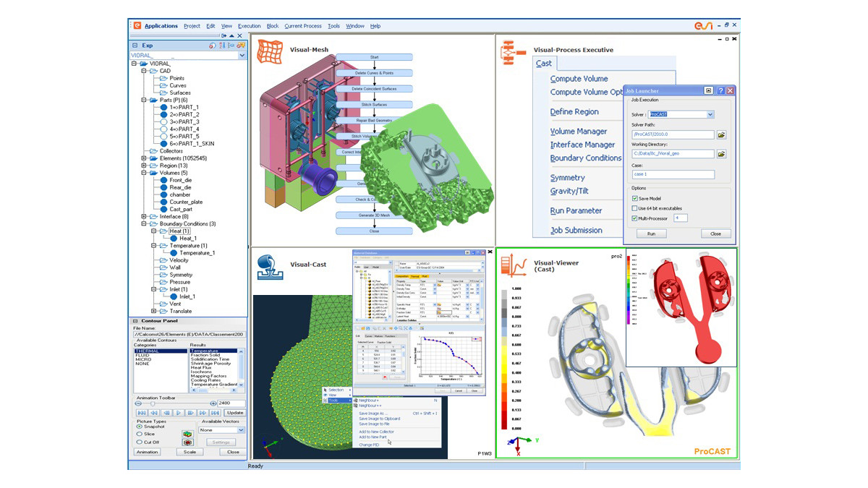The image size is (868, 488).
Task: Collapse the CAD tree node
Action: (145, 71)
